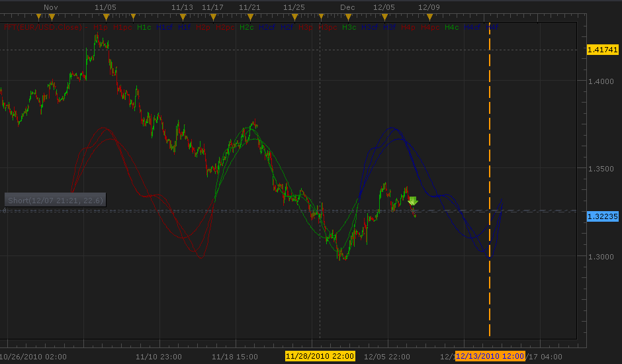Click the triangle marker under 11/21

pyautogui.click(x=250, y=17)
